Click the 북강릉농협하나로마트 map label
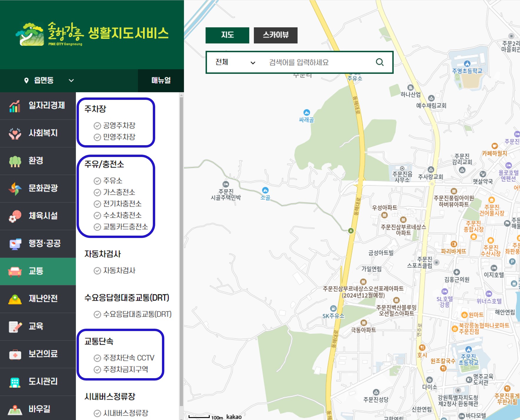The height and width of the screenshot is (420, 520). [x=484, y=328]
